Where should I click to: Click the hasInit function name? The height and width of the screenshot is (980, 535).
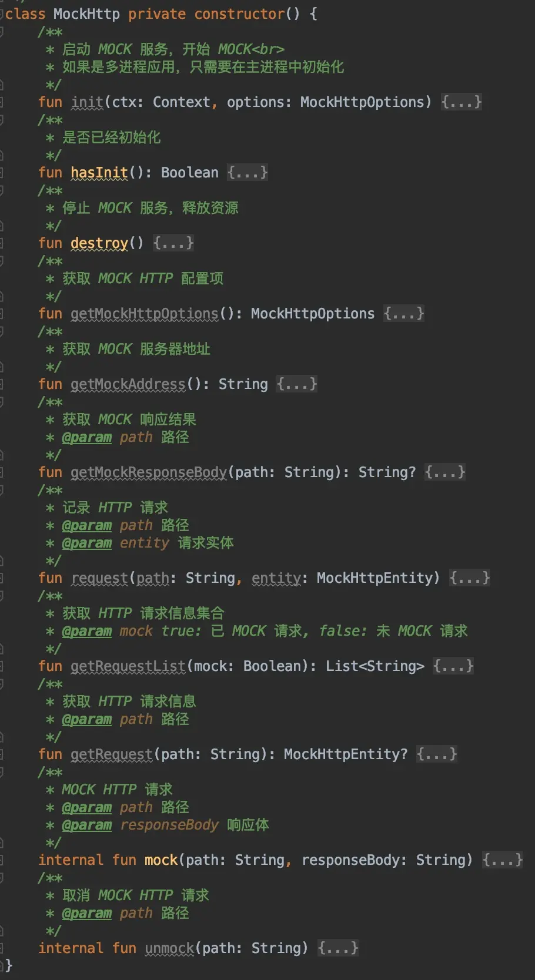(x=99, y=173)
